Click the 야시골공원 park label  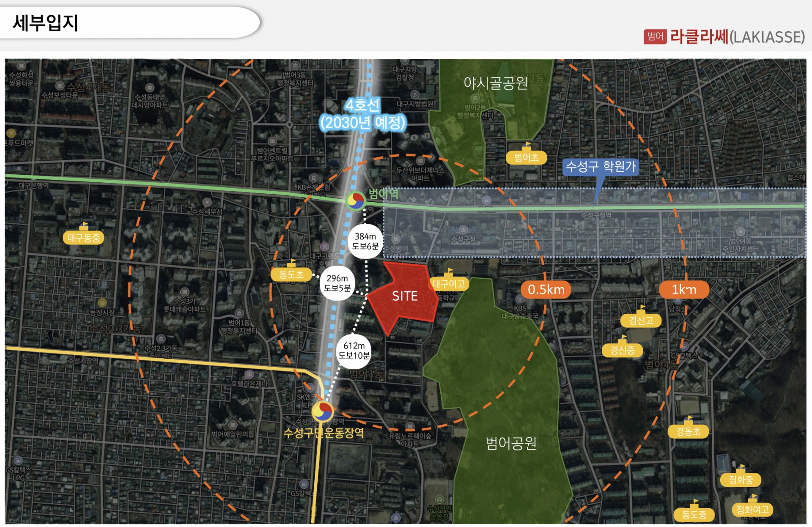tap(496, 83)
